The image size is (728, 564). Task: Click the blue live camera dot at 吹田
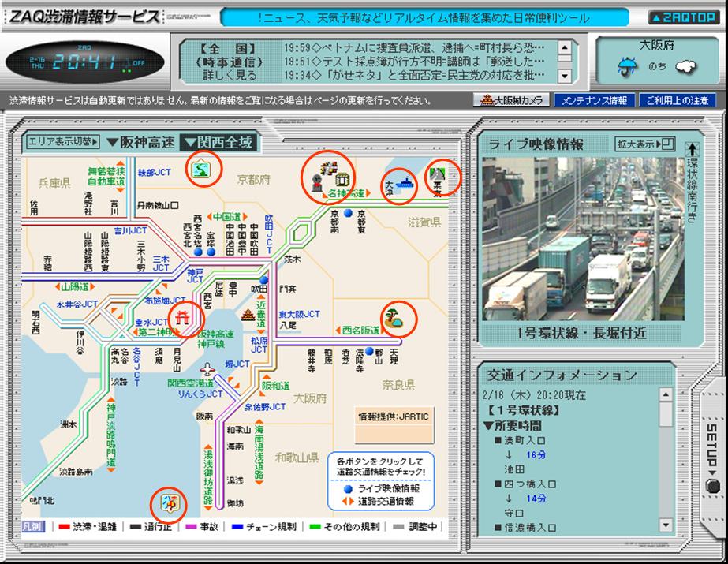tap(263, 280)
